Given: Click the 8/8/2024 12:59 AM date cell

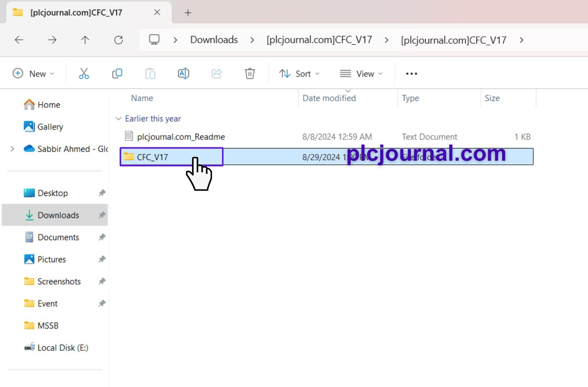Looking at the screenshot, I should [x=337, y=137].
